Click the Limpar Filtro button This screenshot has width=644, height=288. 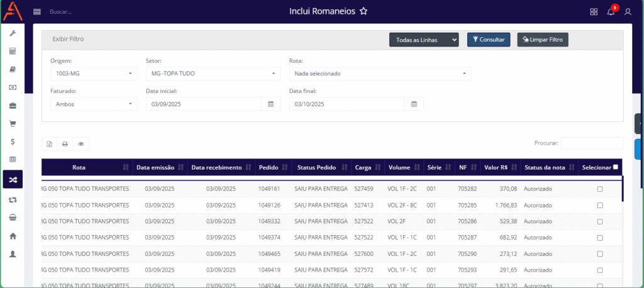click(542, 40)
